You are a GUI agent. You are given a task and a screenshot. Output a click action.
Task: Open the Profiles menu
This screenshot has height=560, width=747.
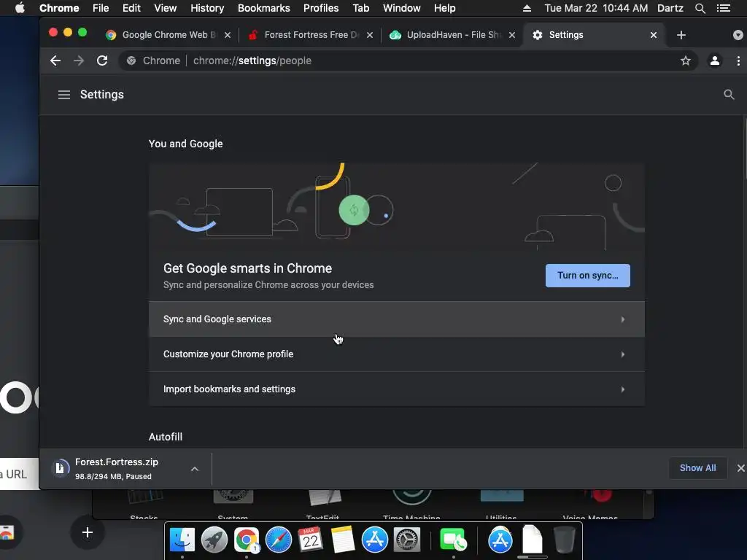[321, 8]
